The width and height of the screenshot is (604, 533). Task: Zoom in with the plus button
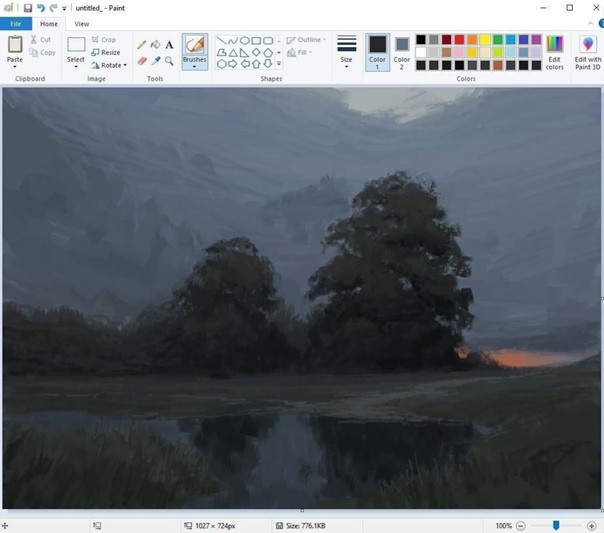pyautogui.click(x=591, y=526)
